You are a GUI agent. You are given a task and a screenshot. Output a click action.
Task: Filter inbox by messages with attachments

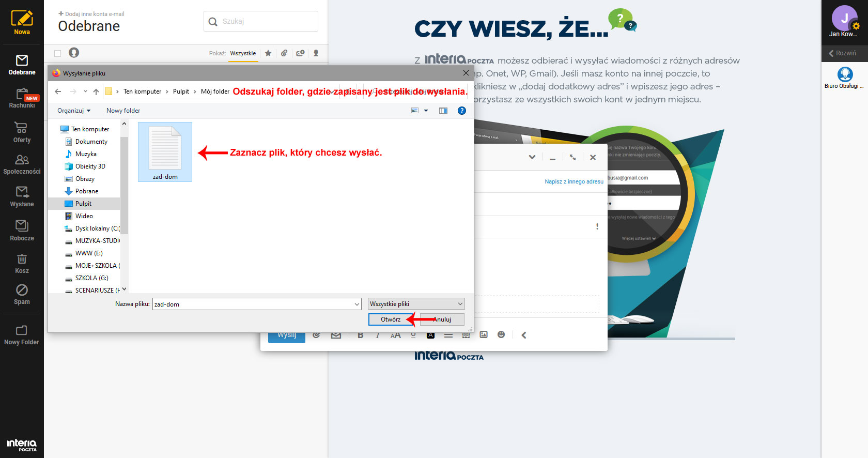[284, 53]
